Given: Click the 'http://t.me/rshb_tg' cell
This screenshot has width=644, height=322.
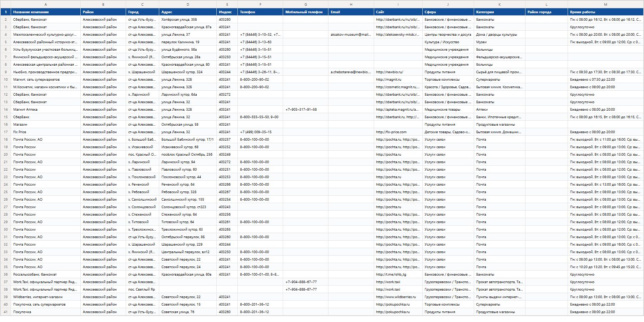Looking at the screenshot, I should pyautogui.click(x=398, y=275).
